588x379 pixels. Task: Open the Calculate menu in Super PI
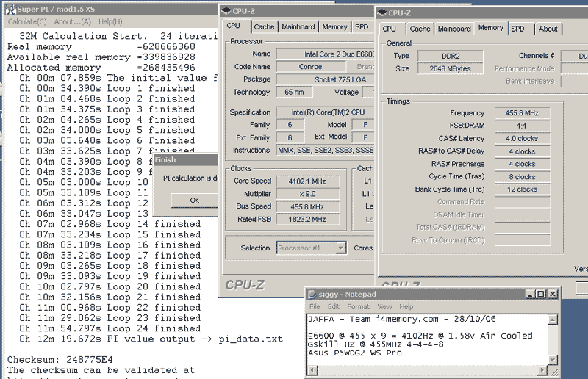pos(27,22)
